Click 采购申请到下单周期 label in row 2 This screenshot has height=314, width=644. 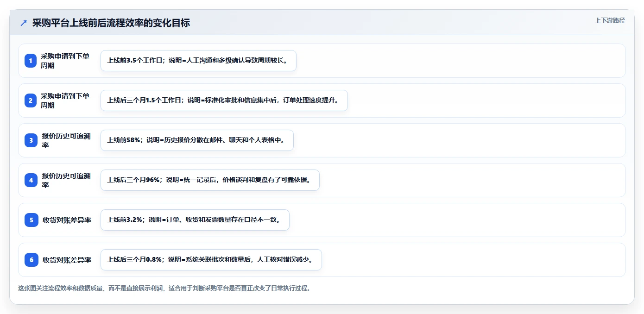pyautogui.click(x=65, y=100)
